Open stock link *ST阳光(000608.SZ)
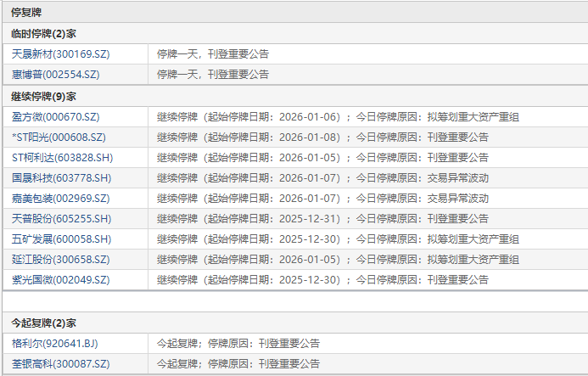The image size is (588, 376). (x=59, y=137)
